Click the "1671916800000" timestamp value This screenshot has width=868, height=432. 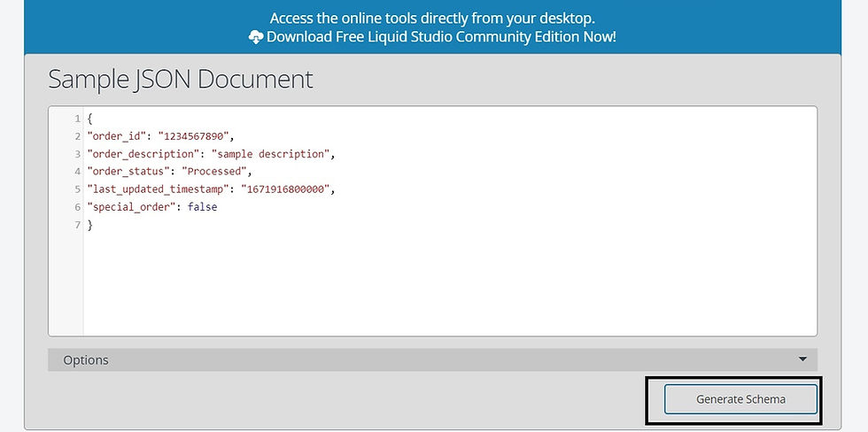[x=285, y=189]
